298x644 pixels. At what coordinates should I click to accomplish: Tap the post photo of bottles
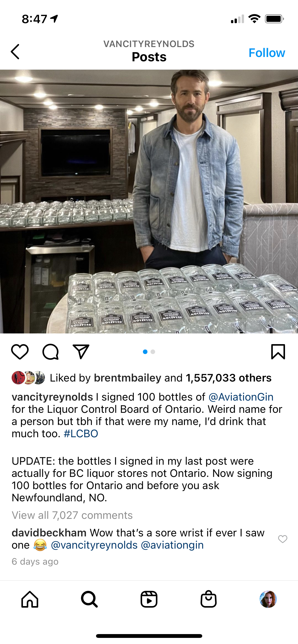(x=149, y=201)
